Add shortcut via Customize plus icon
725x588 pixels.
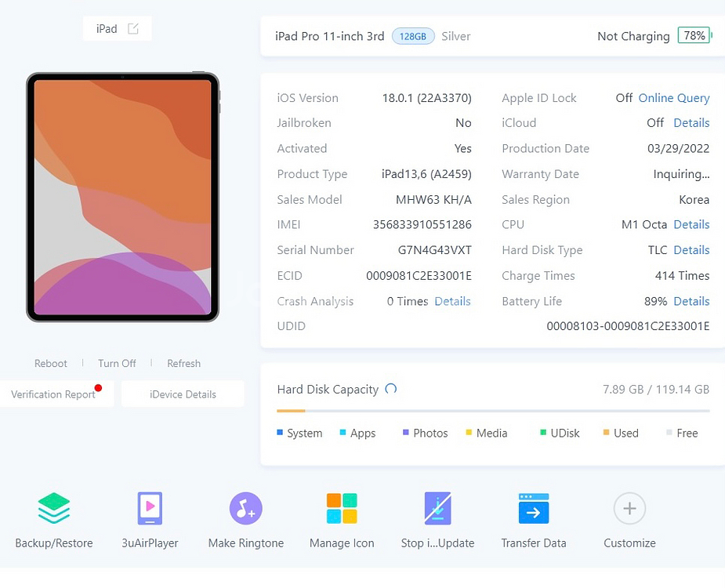(x=629, y=509)
